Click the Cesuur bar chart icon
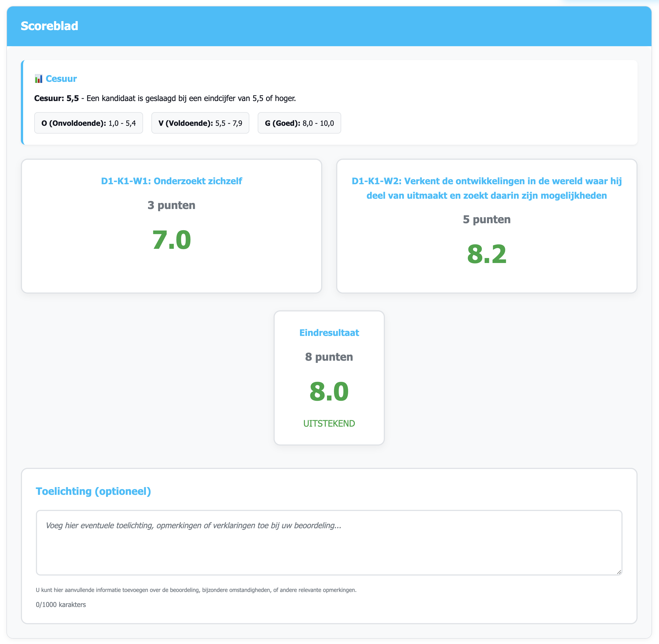Viewport: 659px width, 644px height. [39, 79]
